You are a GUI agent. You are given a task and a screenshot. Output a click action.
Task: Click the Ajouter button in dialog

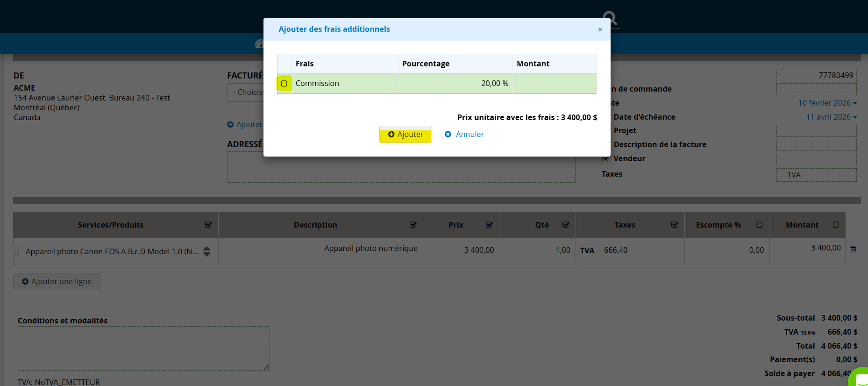(406, 135)
